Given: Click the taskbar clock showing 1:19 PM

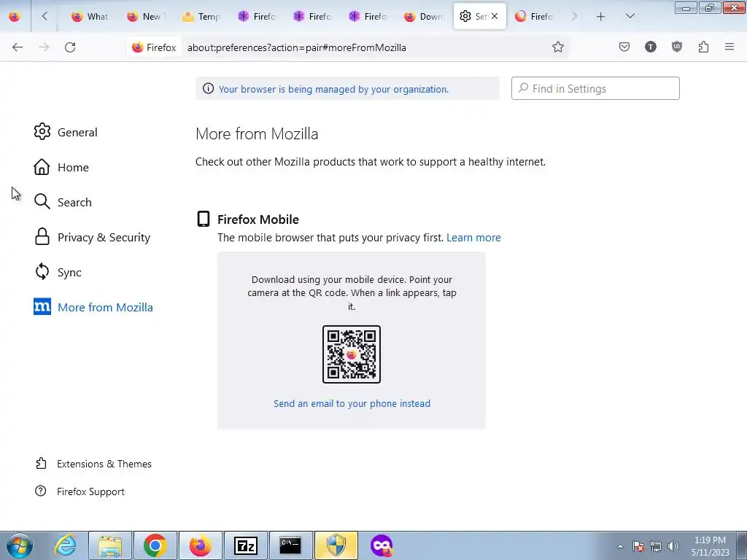Looking at the screenshot, I should [710, 545].
